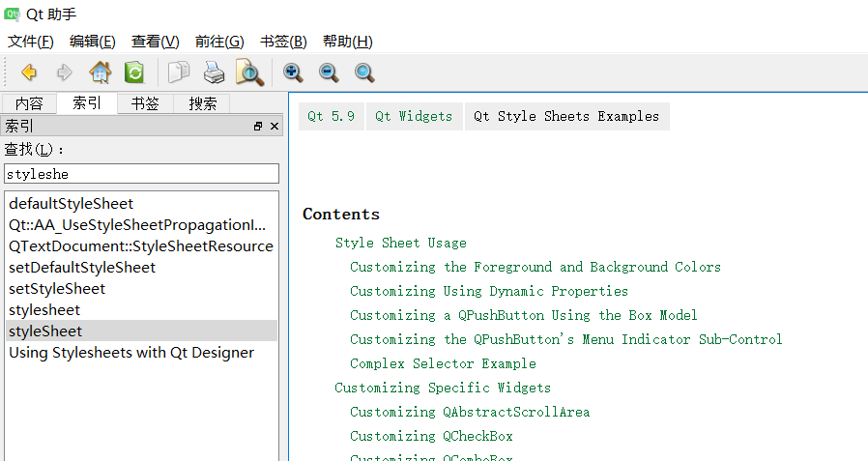This screenshot has height=461, width=868.
Task: Open Style Sheet Usage link
Action: click(401, 243)
